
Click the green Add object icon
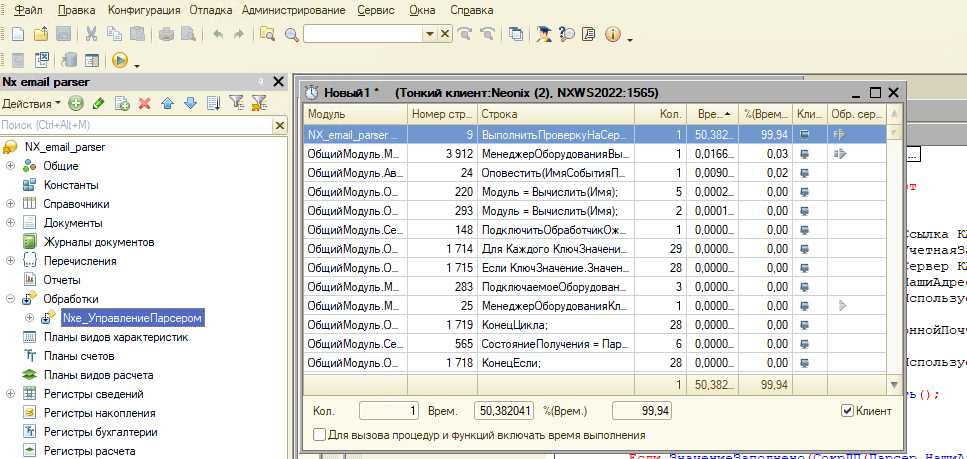[x=76, y=103]
